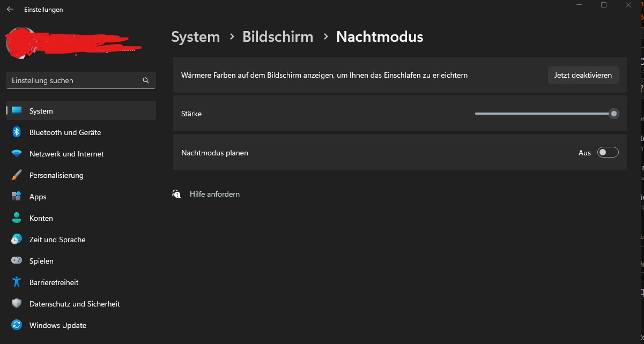
Task: Open Datenschutz und Sicherheit settings
Action: click(x=81, y=304)
